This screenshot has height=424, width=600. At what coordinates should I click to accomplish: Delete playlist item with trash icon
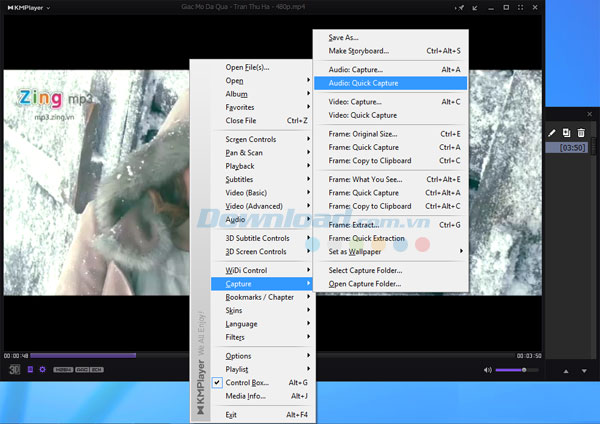coord(581,132)
